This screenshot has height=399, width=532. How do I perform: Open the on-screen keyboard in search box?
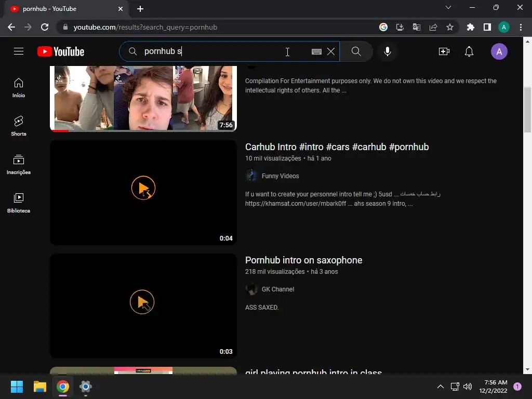[x=316, y=51]
